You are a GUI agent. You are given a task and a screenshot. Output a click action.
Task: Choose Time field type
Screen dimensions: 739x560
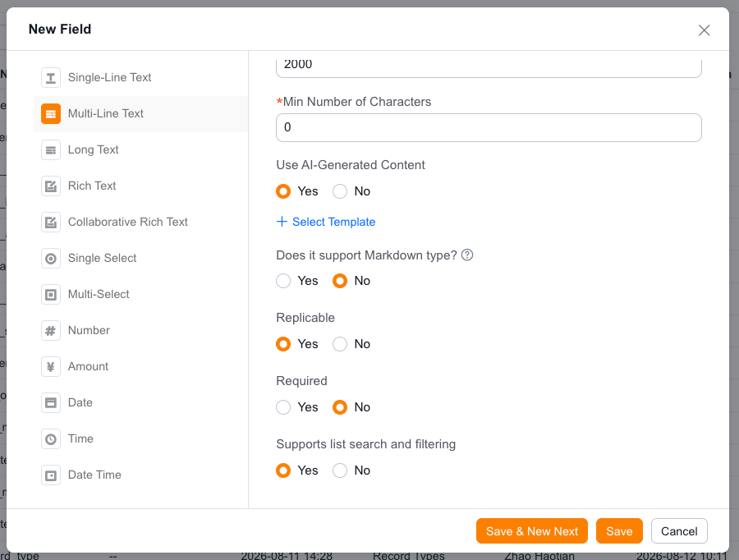(140, 438)
